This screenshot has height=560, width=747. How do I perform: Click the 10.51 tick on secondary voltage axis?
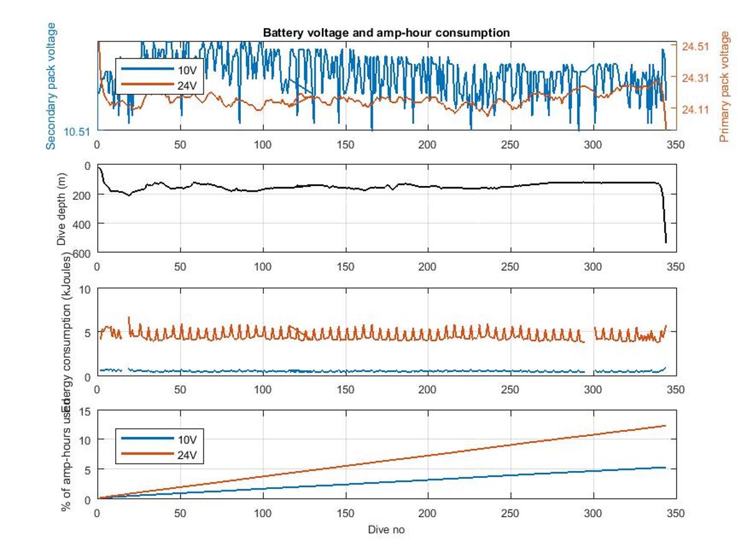point(78,131)
